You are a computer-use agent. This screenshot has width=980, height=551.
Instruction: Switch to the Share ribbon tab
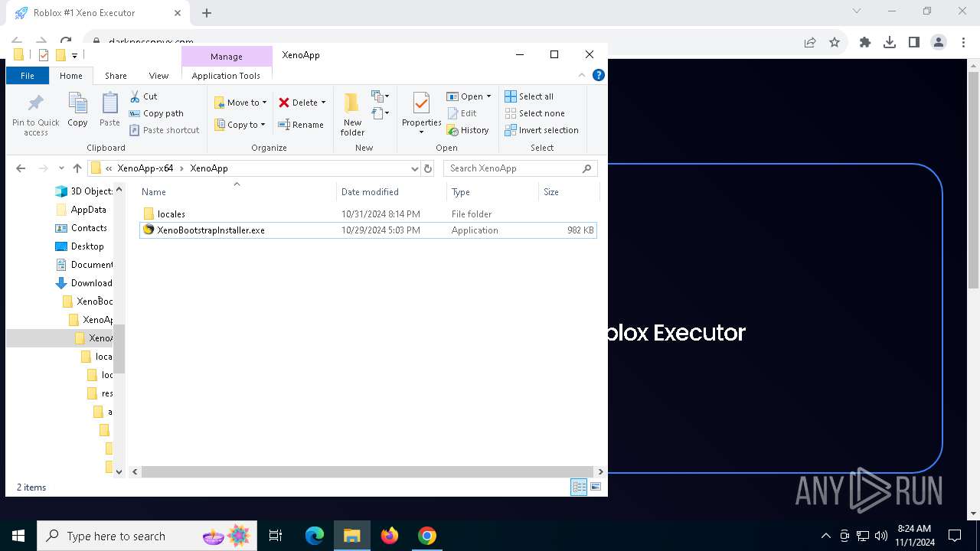click(x=116, y=76)
